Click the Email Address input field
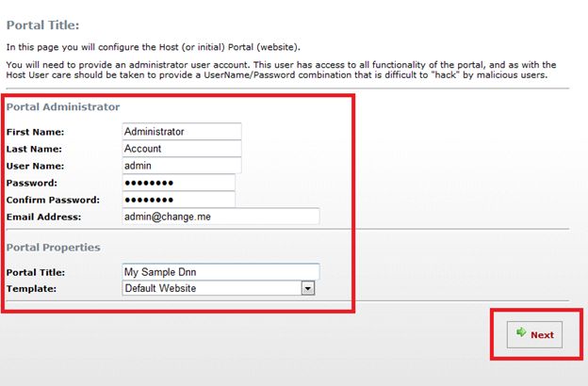Image resolution: width=588 pixels, height=386 pixels. tap(220, 217)
